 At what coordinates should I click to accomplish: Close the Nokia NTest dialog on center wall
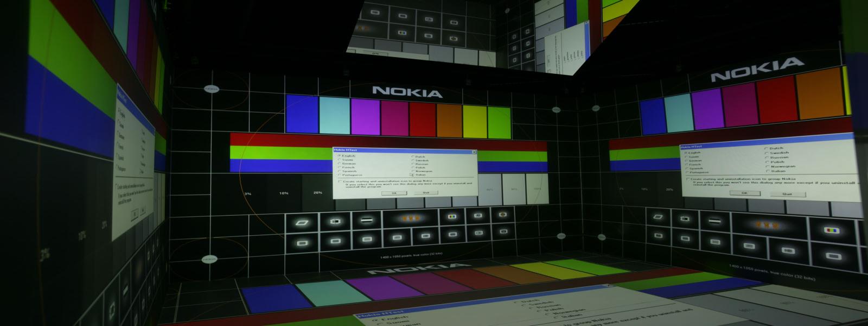coord(474,152)
